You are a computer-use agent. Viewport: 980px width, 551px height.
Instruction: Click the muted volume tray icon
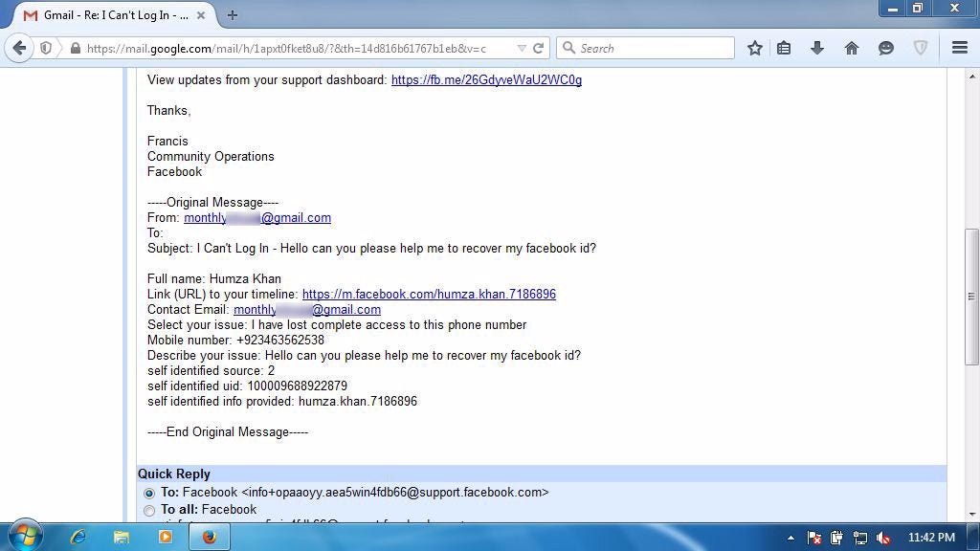click(883, 538)
